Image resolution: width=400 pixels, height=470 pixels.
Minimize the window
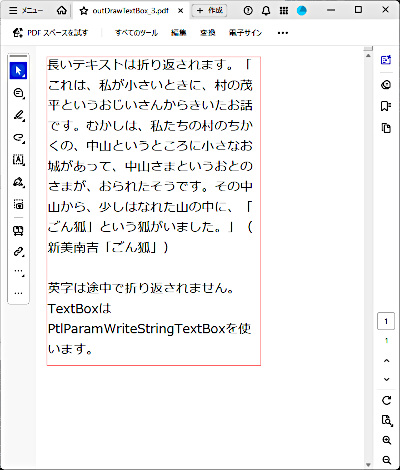(331, 10)
